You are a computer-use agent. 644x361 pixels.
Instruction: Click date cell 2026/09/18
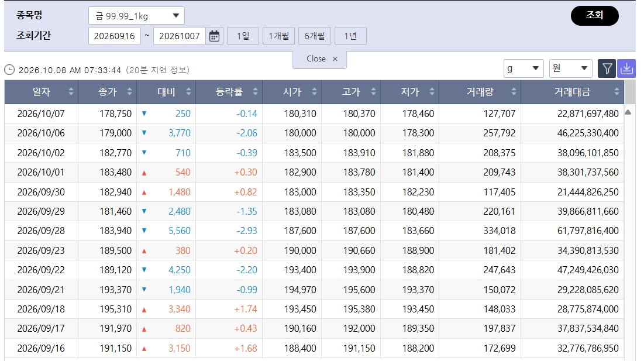point(41,309)
